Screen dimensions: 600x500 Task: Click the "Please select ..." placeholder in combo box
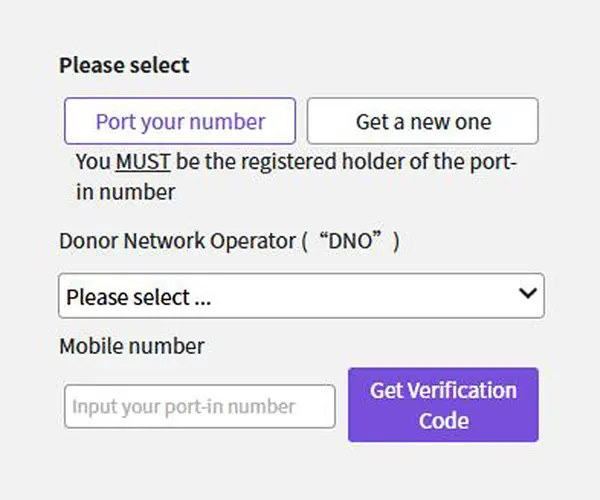[138, 297]
